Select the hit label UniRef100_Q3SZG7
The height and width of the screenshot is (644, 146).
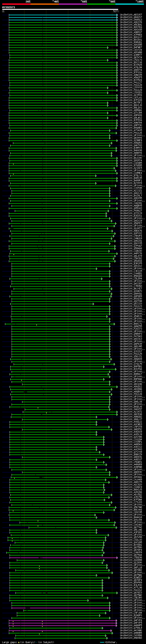(x=131, y=352)
